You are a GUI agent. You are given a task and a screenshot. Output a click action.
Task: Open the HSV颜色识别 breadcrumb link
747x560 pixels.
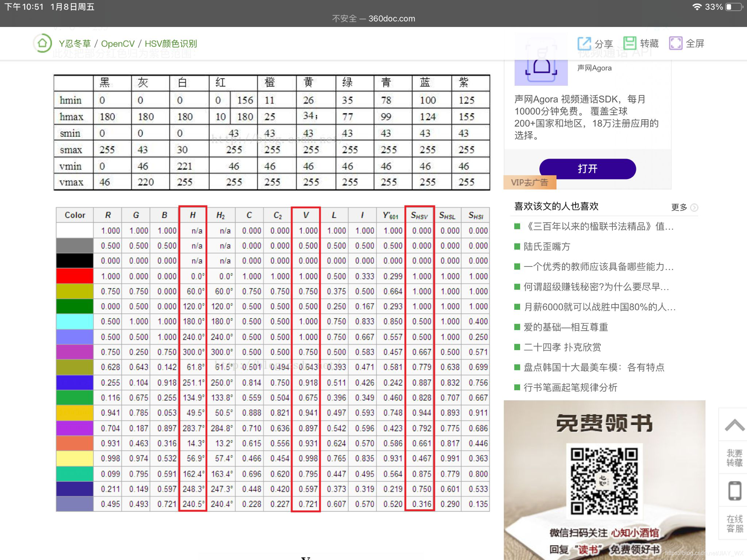(x=171, y=44)
